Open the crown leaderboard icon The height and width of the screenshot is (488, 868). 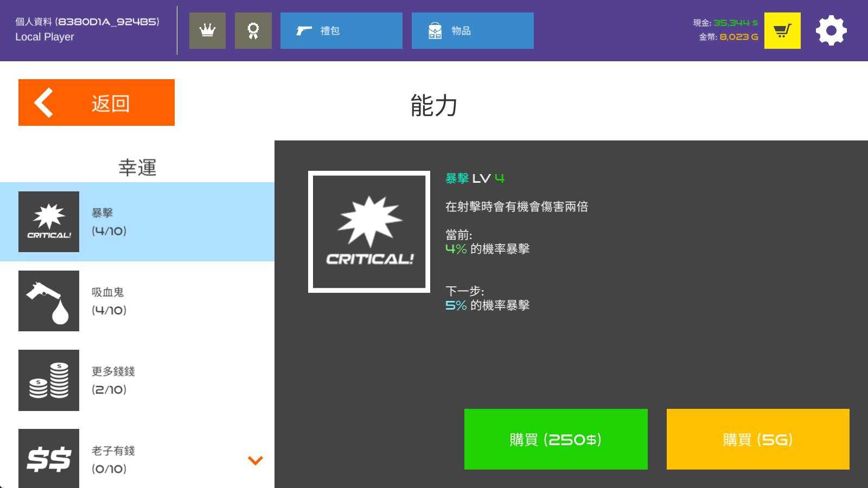tap(207, 31)
